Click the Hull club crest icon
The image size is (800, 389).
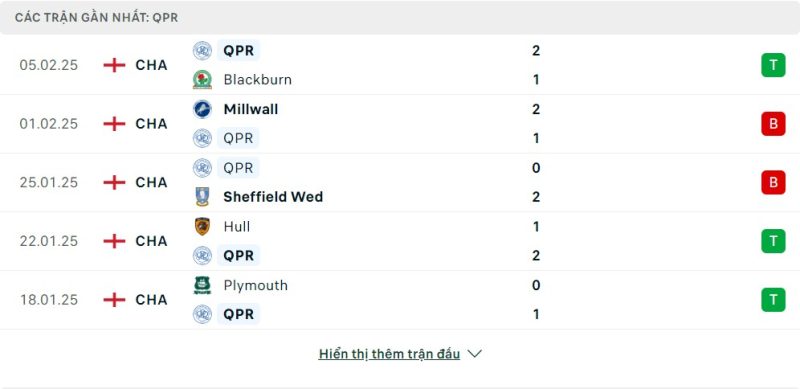203,226
